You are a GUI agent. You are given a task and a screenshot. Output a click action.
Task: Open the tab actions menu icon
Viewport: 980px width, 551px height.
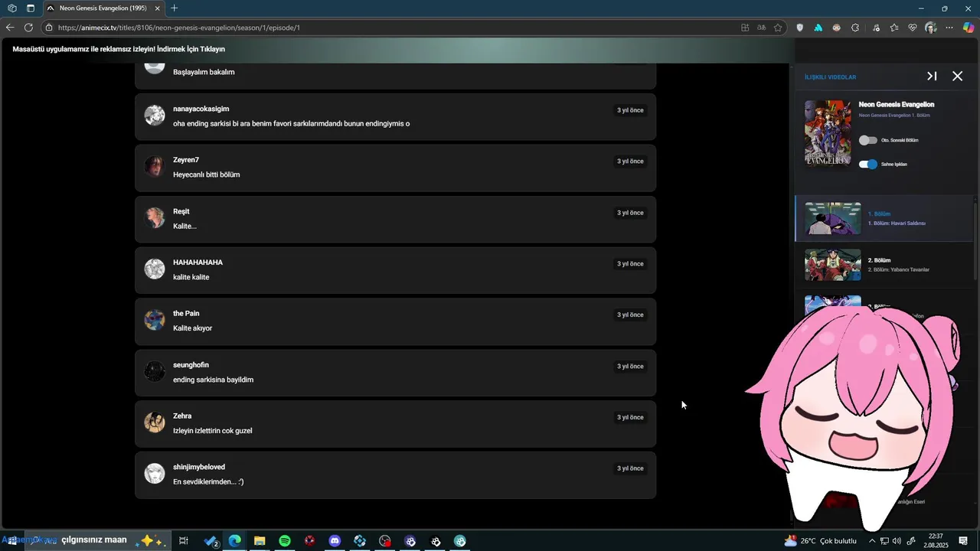[x=31, y=8]
